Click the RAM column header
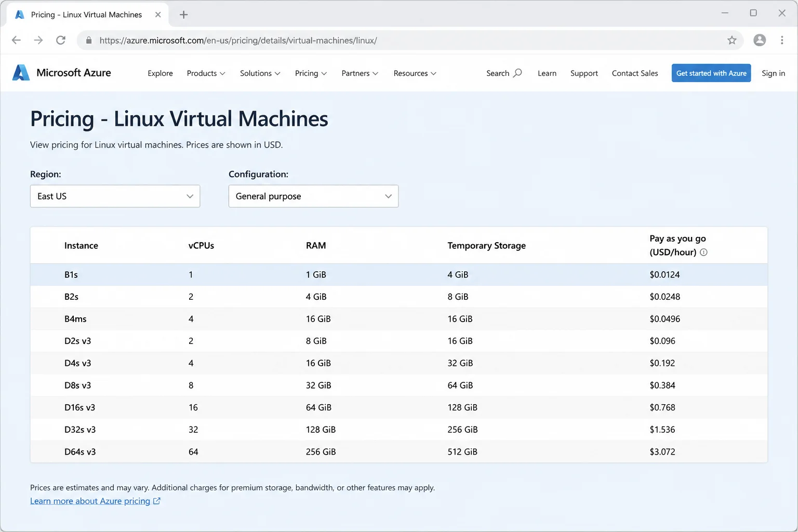798x532 pixels. point(316,245)
